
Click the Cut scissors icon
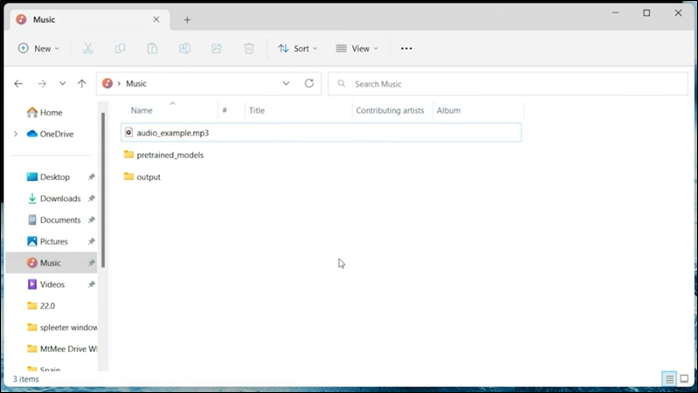coord(88,49)
